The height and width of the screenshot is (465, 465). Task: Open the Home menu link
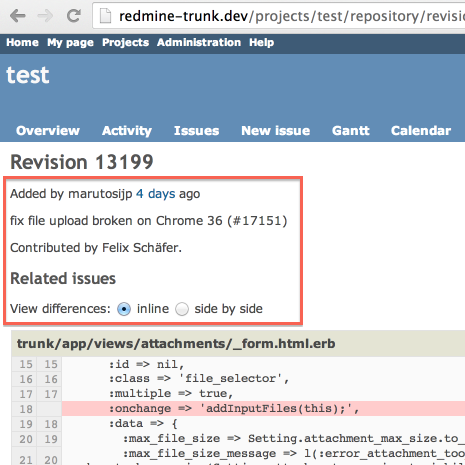[22, 42]
